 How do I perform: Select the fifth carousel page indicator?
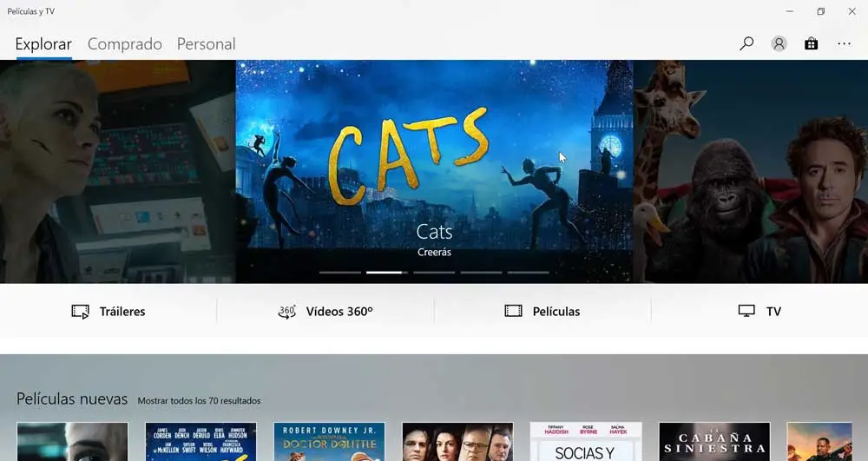tap(528, 273)
